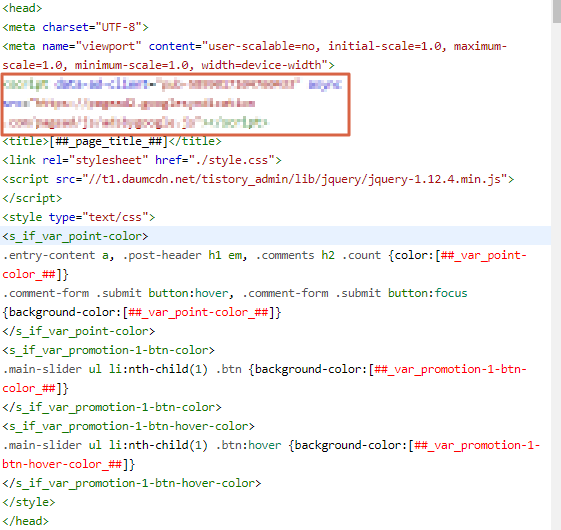Click the meta name="viewport" line

(254, 46)
